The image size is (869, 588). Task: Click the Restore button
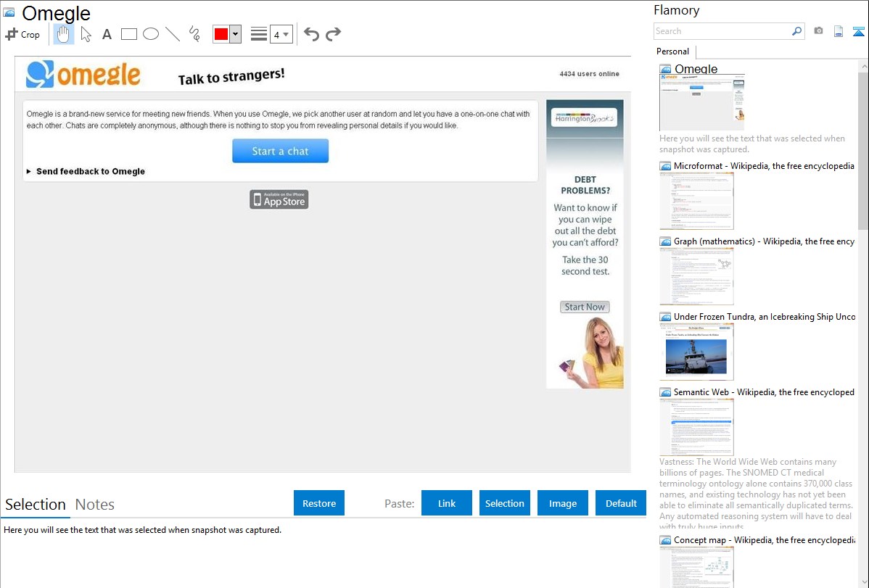tap(319, 502)
